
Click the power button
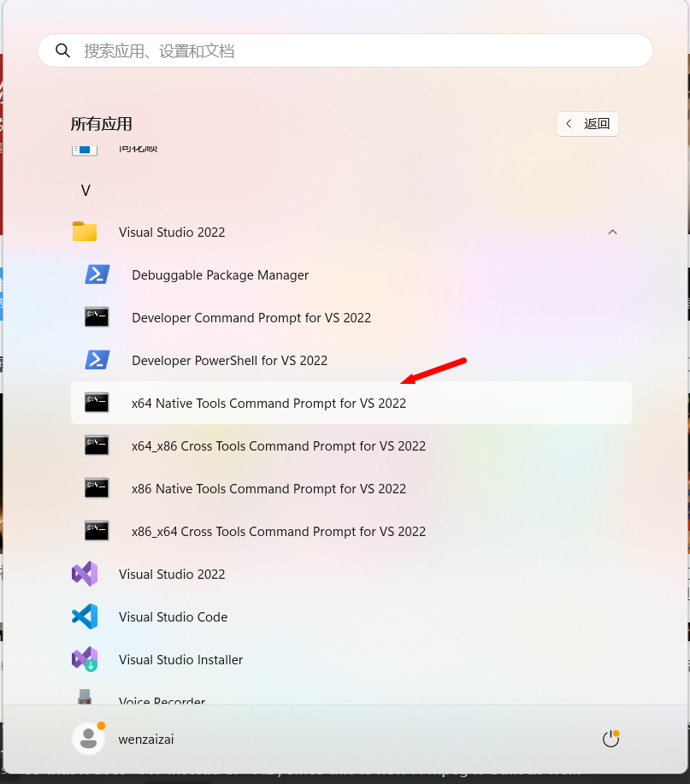click(610, 738)
